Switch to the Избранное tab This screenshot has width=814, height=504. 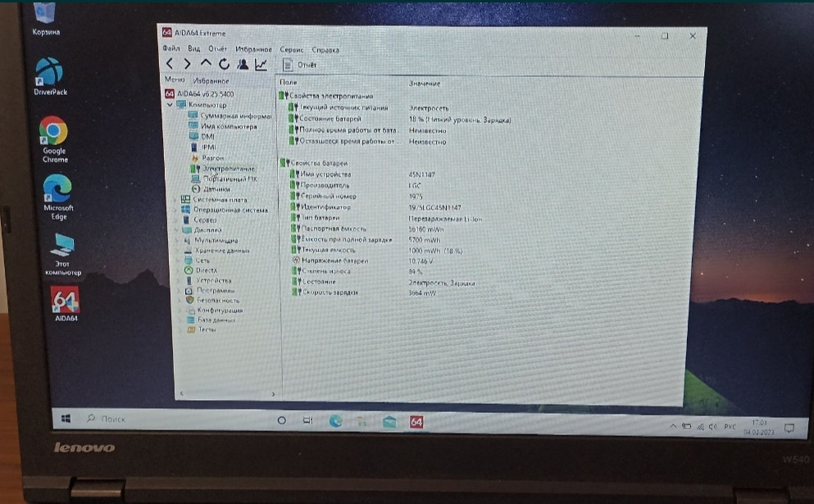[211, 81]
